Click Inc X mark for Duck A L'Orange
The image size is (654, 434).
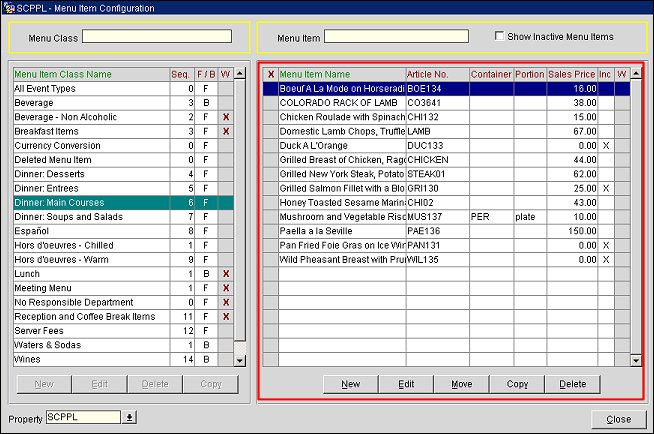(605, 145)
